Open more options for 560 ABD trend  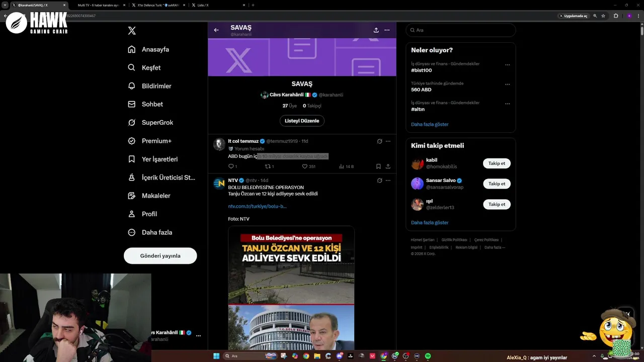click(x=507, y=84)
